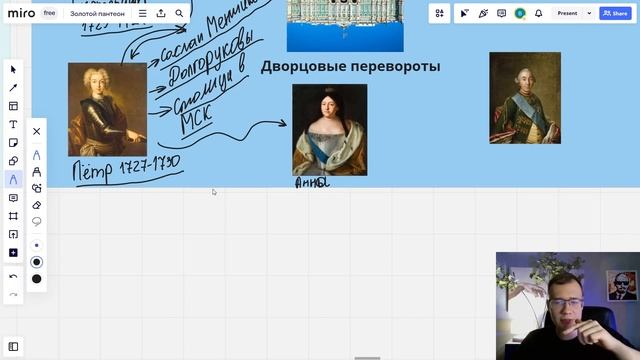This screenshot has width=640, height=360.
Task: Select the Peter II portrait image
Action: click(107, 109)
